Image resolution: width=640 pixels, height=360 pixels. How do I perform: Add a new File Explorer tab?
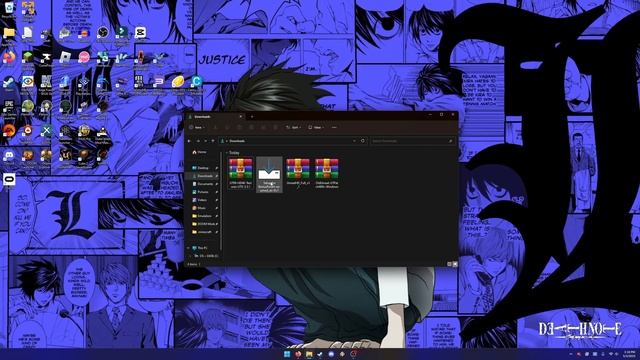click(252, 117)
